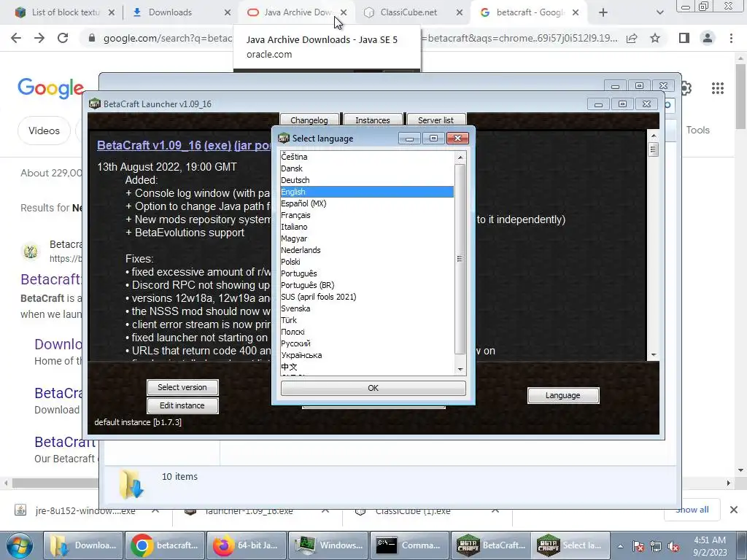Select the highlighted English language
Screen dimensions: 747x560
tap(367, 192)
